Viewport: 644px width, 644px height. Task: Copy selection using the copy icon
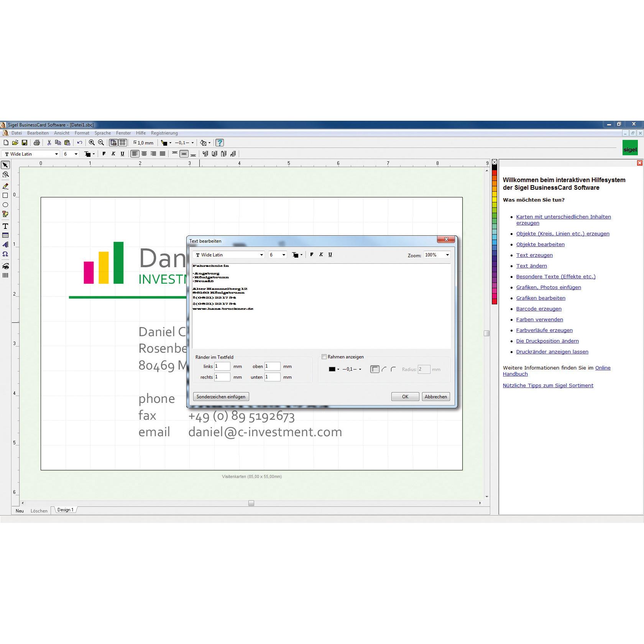tap(58, 143)
